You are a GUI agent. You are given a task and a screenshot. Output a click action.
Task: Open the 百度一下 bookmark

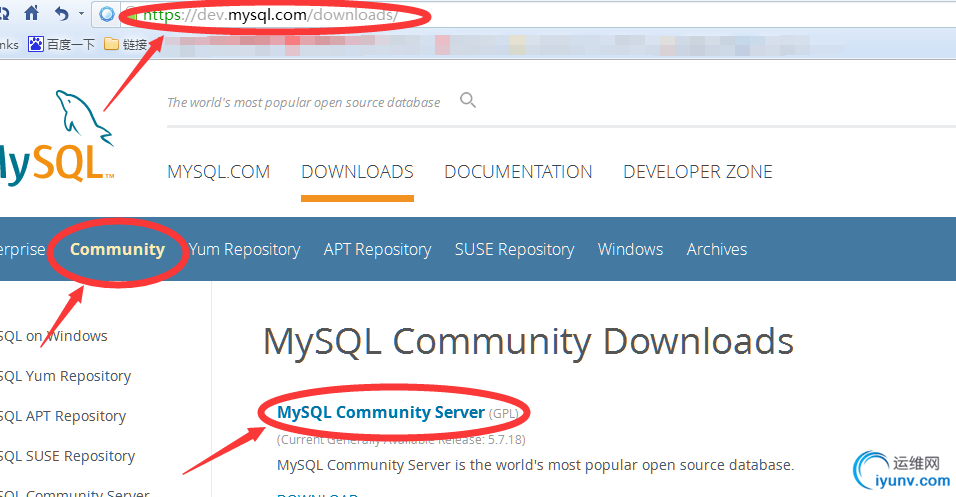(62, 44)
